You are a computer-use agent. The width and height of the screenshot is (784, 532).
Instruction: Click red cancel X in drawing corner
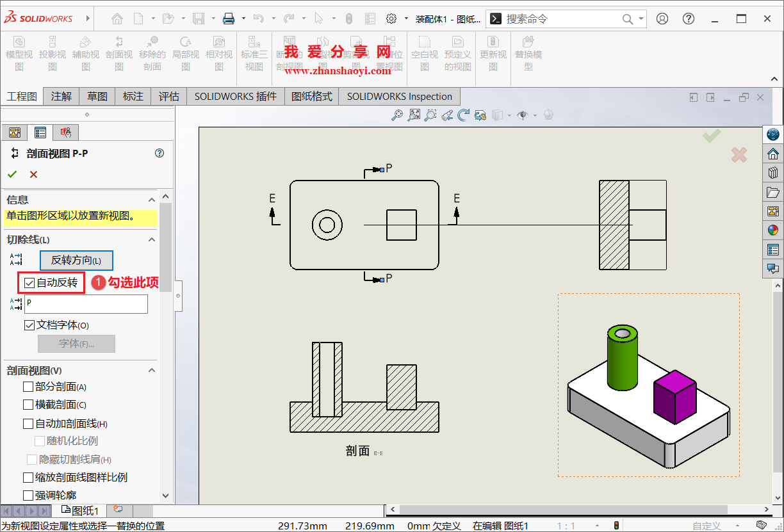click(x=739, y=155)
